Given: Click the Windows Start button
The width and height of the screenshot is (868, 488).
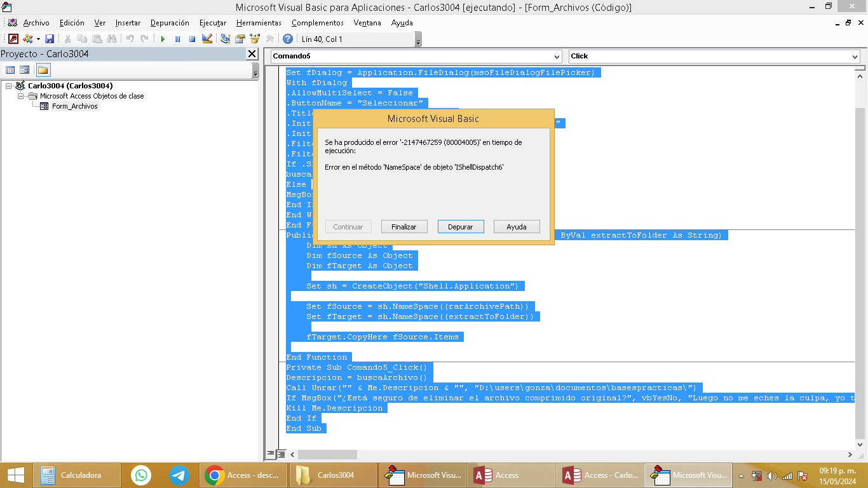Looking at the screenshot, I should [x=16, y=475].
